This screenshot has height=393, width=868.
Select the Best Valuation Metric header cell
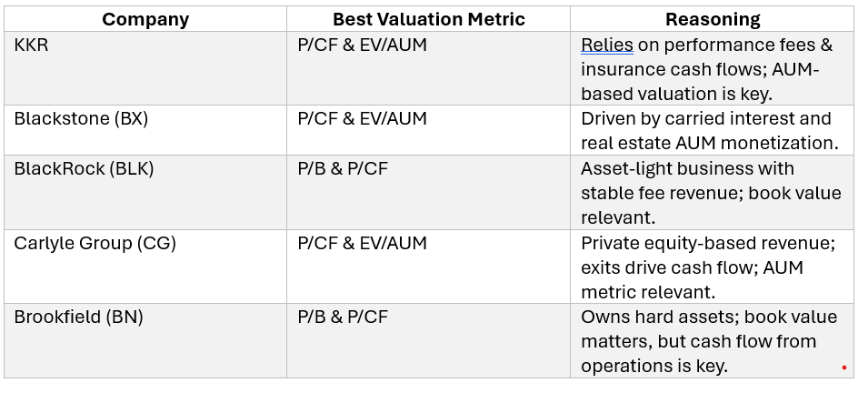428,19
